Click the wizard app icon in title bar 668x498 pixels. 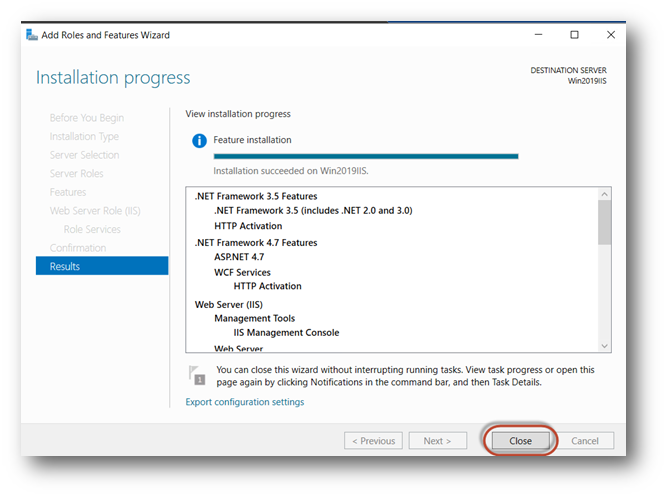coord(31,35)
